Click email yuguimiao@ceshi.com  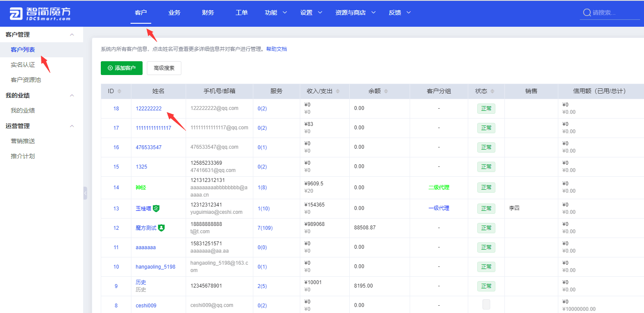click(x=216, y=212)
